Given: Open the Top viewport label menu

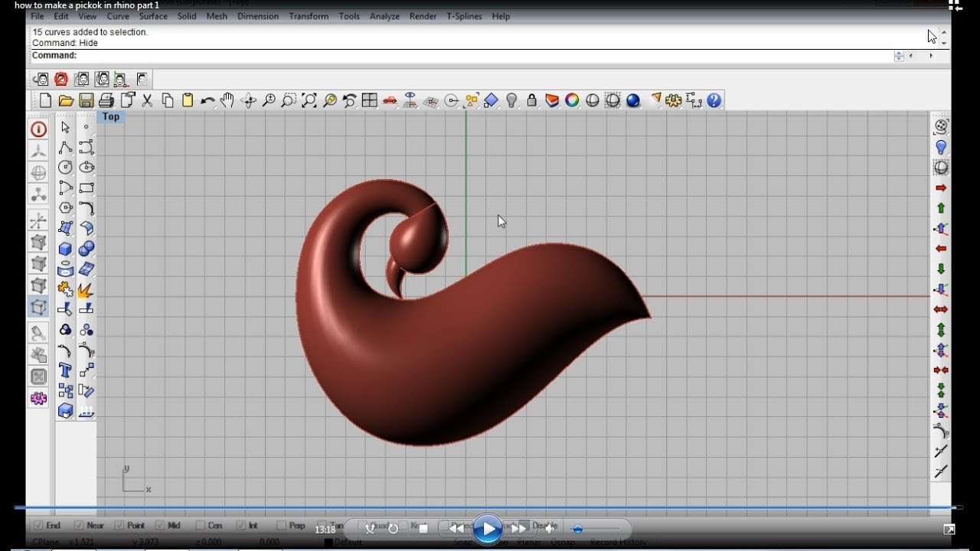Looking at the screenshot, I should 111,117.
